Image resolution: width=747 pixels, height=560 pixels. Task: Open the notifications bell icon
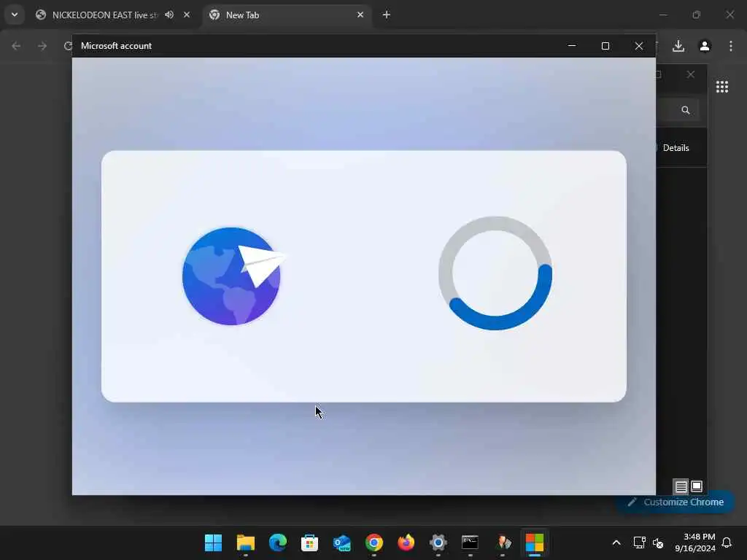727,542
